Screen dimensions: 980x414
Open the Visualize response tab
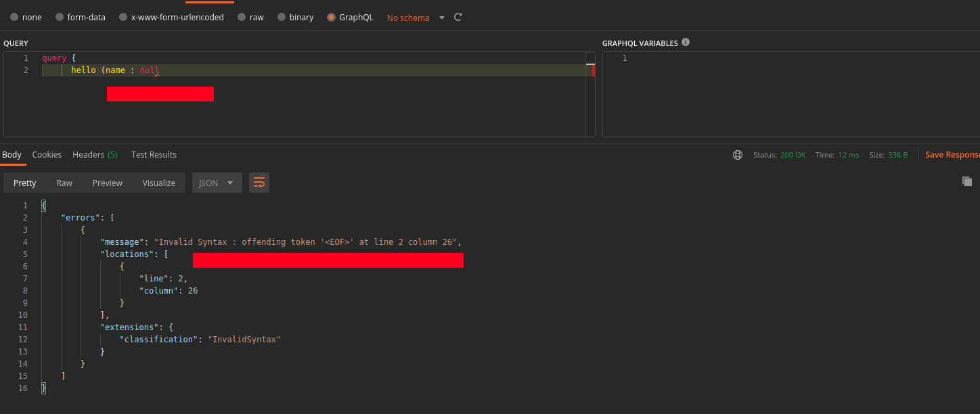(x=158, y=182)
